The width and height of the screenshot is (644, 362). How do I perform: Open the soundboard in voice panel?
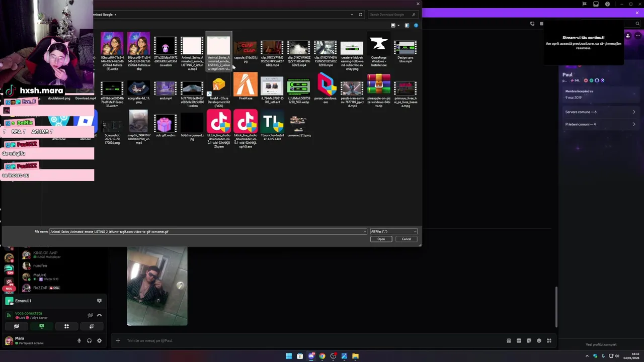pos(92,326)
